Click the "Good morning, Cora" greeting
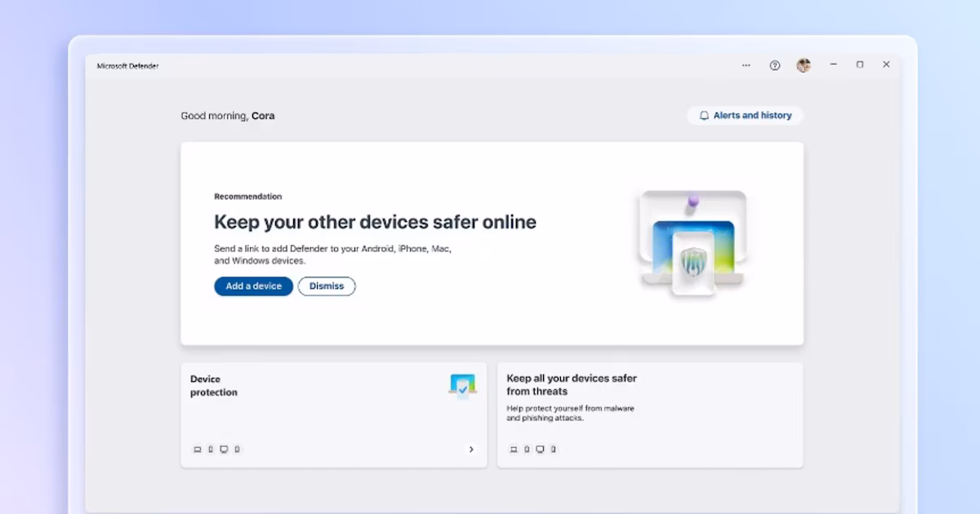Screen dimensions: 980x514 click(x=228, y=116)
